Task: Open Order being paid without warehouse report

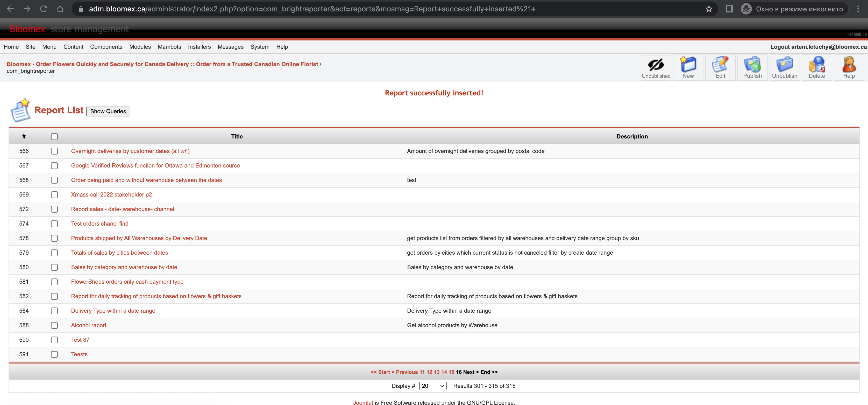Action: (146, 180)
